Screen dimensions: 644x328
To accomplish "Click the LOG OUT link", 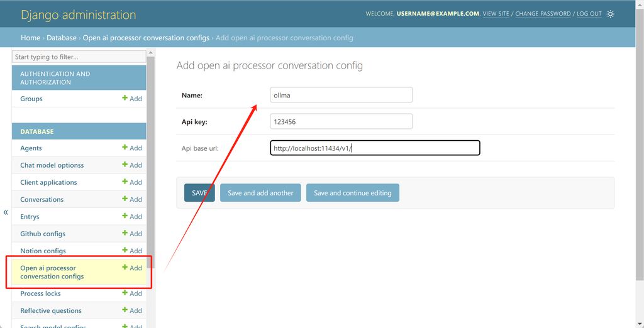I will click(589, 14).
